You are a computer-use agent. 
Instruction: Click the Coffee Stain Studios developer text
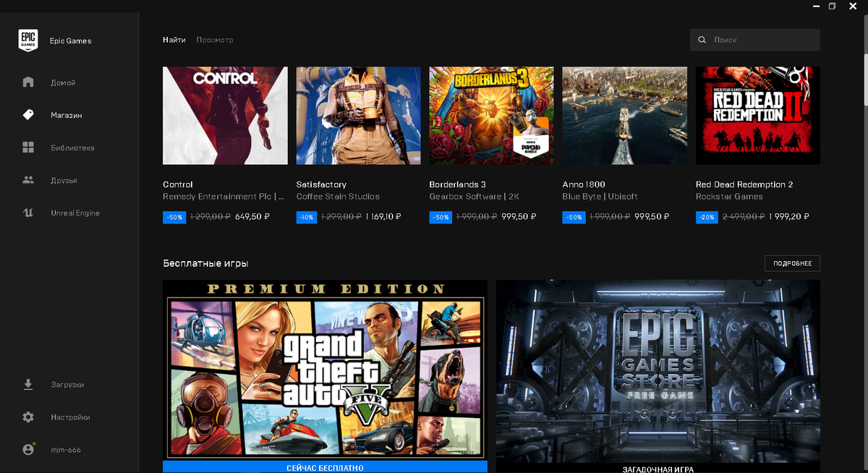338,197
